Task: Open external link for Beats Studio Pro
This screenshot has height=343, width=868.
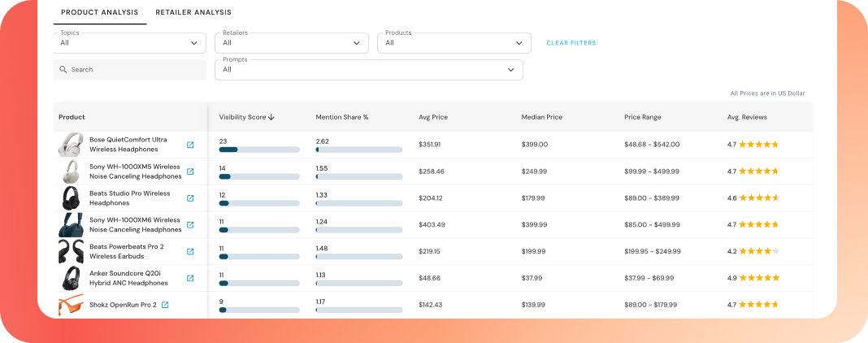Action: coord(190,198)
